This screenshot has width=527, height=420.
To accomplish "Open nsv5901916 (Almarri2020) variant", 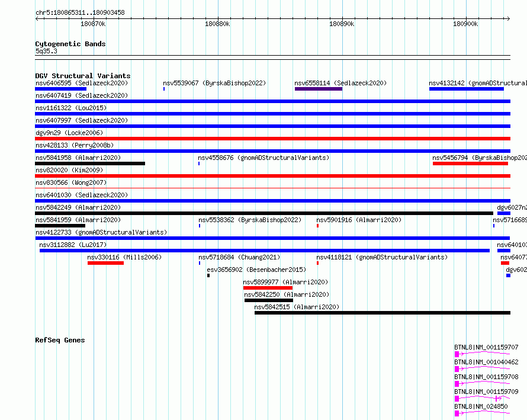I will point(359,220).
